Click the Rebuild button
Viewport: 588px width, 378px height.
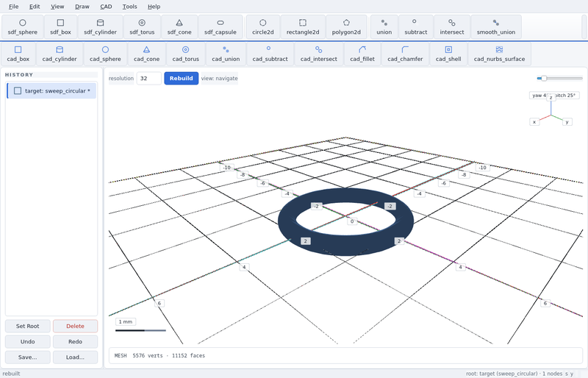pyautogui.click(x=181, y=79)
